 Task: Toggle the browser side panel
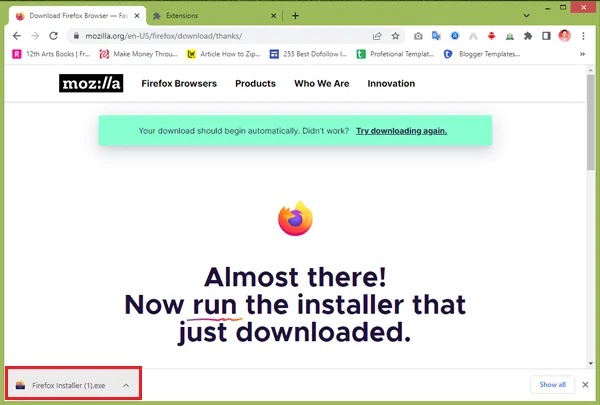(x=546, y=36)
